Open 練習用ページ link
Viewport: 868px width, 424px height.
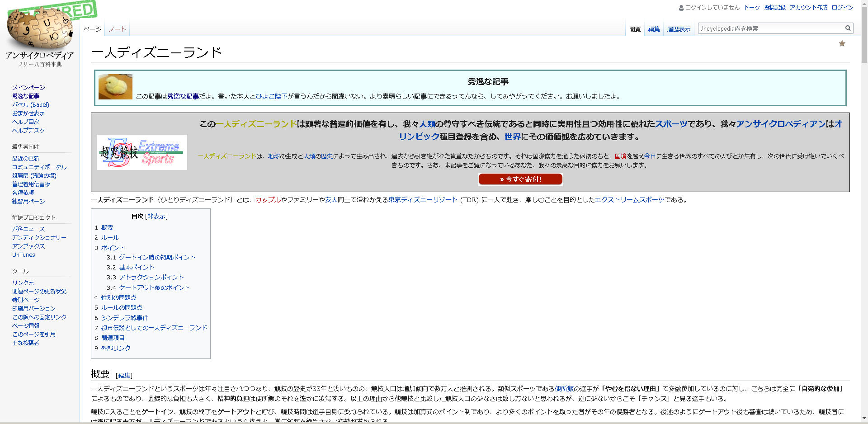pyautogui.click(x=28, y=201)
